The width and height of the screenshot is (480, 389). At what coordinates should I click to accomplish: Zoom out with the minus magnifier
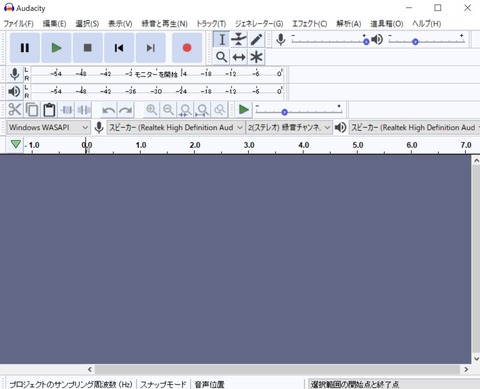[x=169, y=110]
